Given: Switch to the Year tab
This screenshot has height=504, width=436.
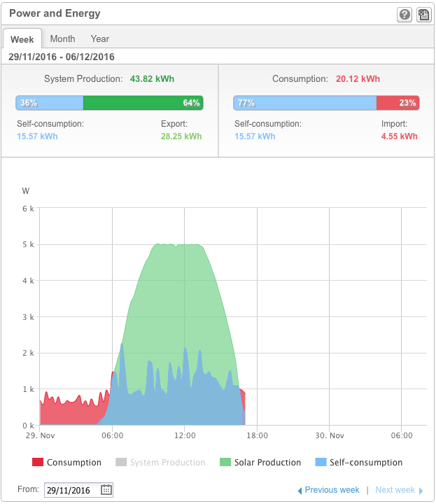Looking at the screenshot, I should click(100, 39).
